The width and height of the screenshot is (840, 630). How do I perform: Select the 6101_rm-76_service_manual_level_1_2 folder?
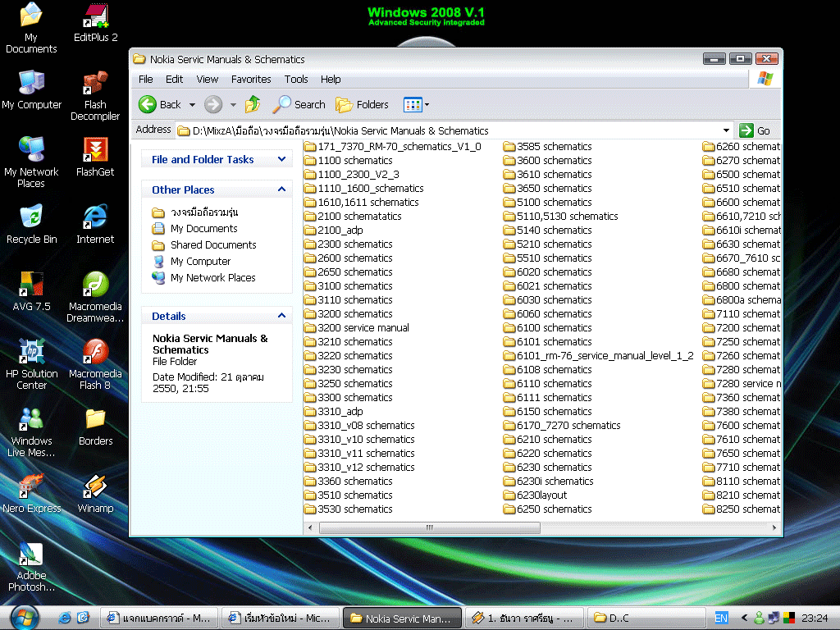pyautogui.click(x=598, y=356)
